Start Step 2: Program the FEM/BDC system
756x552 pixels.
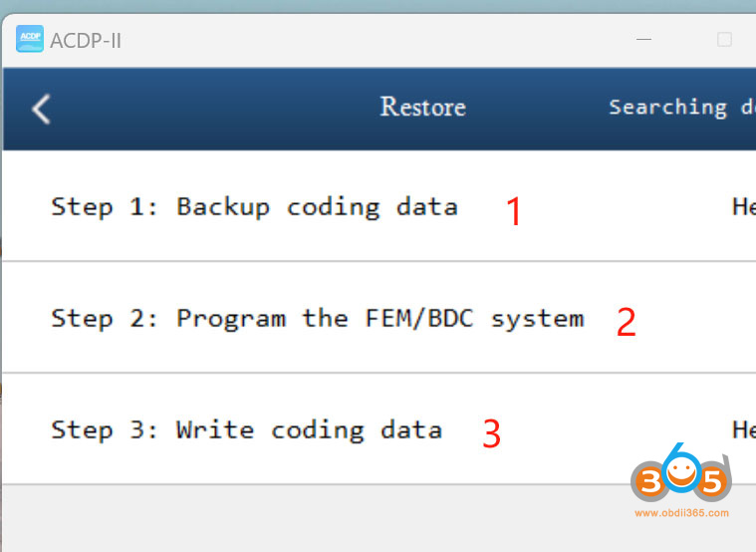[317, 319]
